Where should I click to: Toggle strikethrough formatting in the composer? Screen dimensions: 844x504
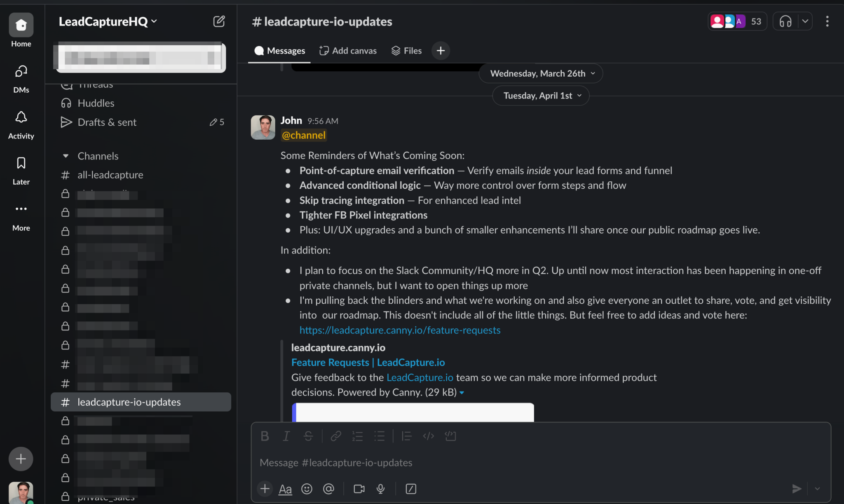308,436
